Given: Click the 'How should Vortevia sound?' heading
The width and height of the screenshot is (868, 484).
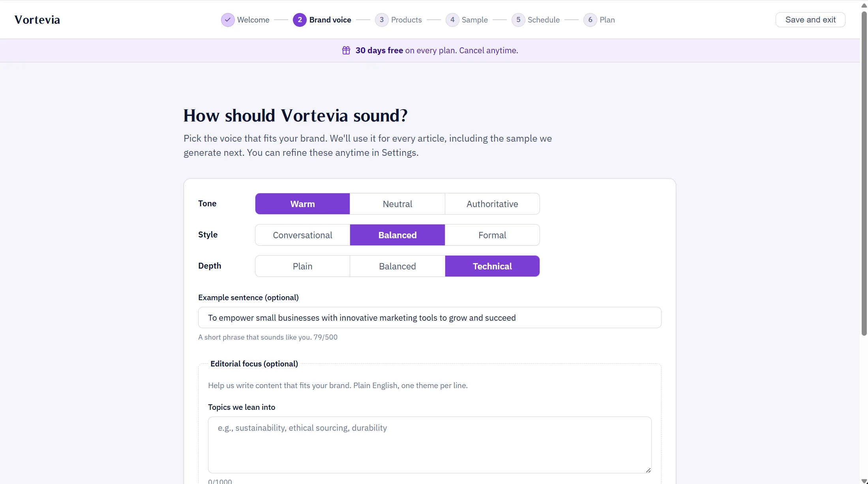Looking at the screenshot, I should point(295,116).
